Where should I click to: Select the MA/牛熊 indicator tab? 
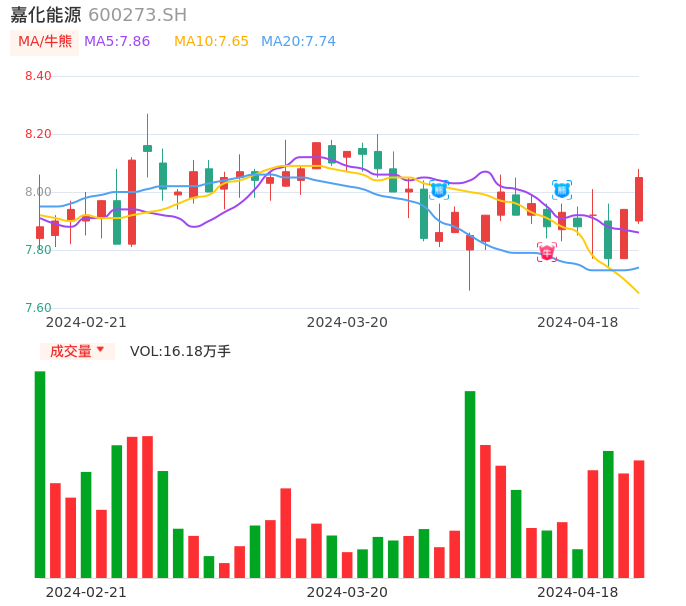(x=45, y=42)
